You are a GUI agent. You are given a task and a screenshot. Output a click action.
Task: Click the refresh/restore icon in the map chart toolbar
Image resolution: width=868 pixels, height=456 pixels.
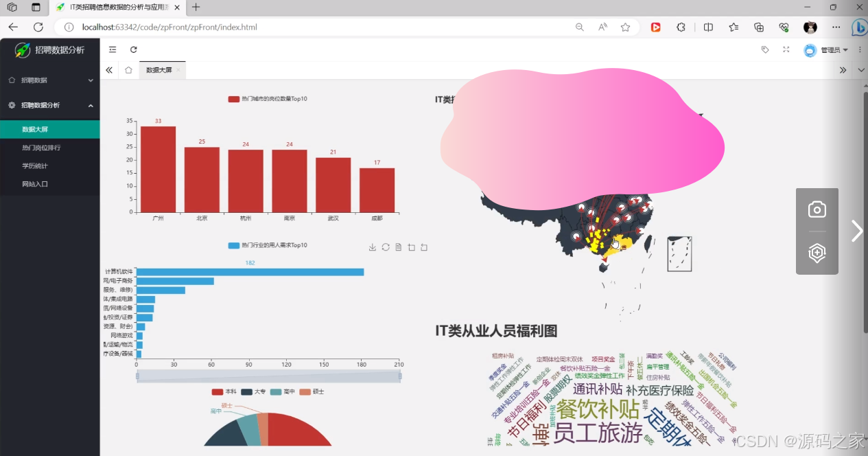[386, 247]
